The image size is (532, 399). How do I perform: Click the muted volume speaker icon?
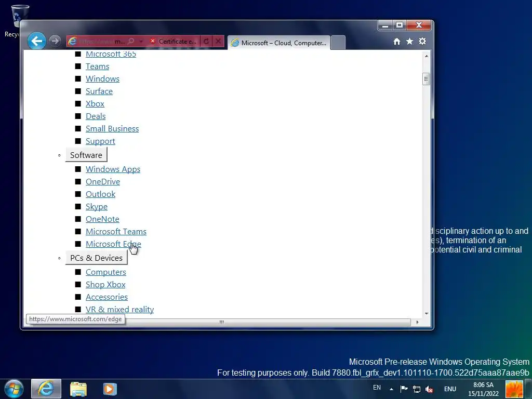coord(429,389)
